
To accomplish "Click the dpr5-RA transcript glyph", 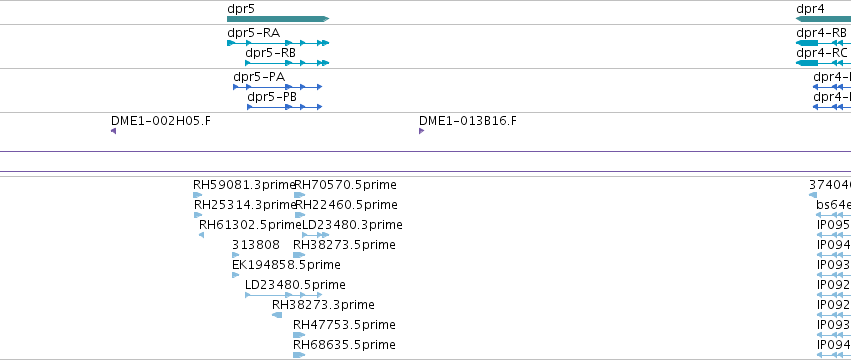I will pyautogui.click(x=278, y=43).
